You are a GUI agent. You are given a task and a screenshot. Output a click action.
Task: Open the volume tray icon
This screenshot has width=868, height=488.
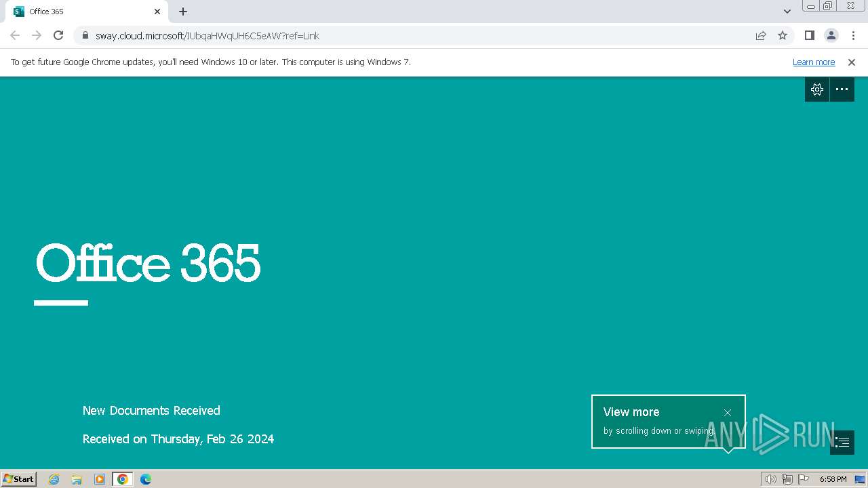[x=770, y=479]
